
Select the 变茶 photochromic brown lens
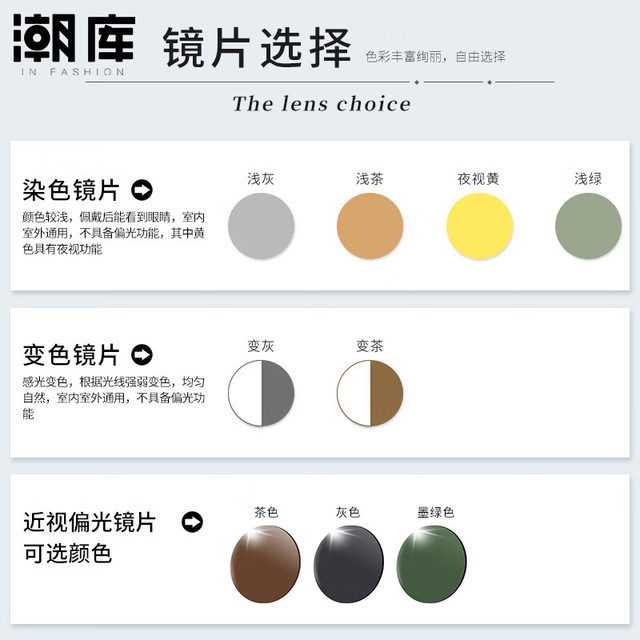pyautogui.click(x=370, y=393)
